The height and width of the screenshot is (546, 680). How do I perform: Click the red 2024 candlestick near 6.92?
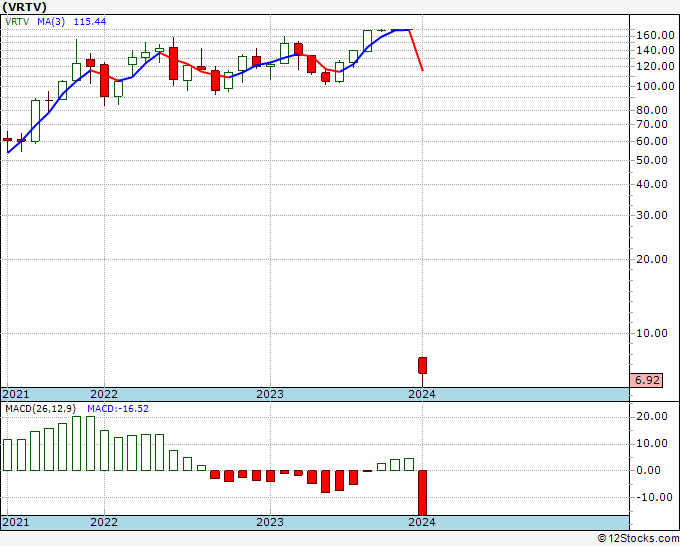pyautogui.click(x=422, y=366)
